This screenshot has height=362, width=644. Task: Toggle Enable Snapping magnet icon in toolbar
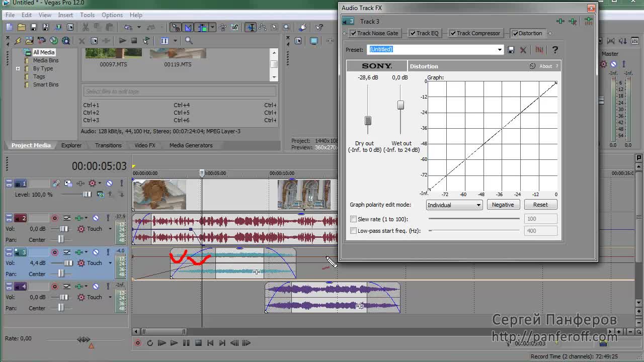tap(176, 27)
